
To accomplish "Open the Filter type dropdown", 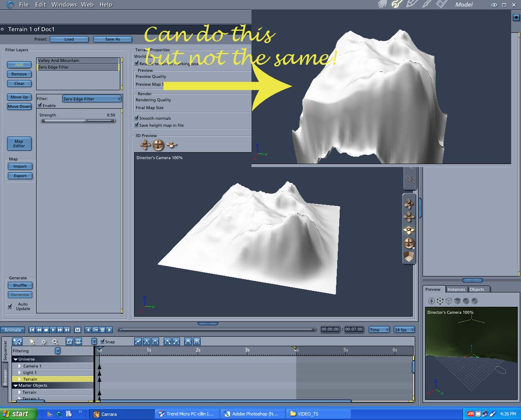I will [x=92, y=99].
